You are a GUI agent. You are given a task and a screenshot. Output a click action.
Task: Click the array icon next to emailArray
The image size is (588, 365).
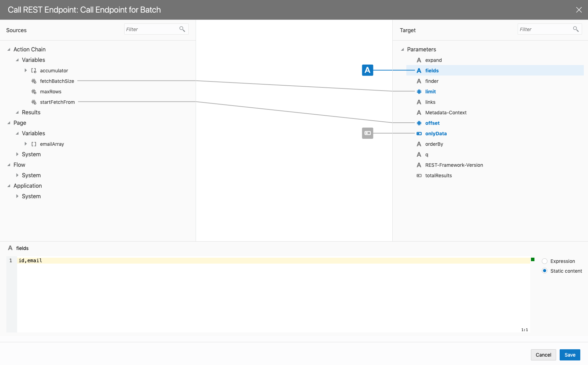click(x=34, y=144)
